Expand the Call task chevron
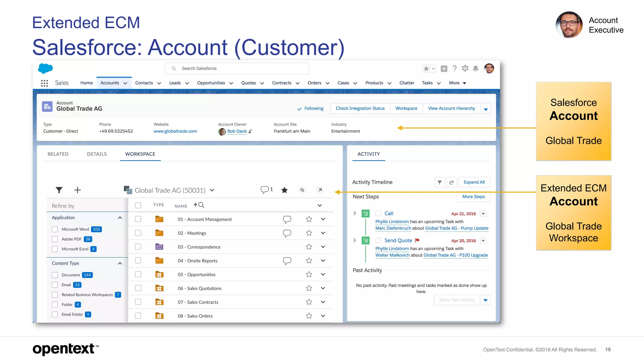This screenshot has width=644, height=362. click(355, 213)
